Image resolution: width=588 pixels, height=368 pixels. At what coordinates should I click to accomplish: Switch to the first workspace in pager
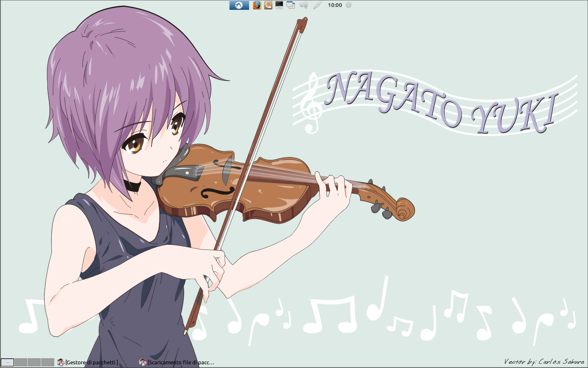(x=7, y=362)
